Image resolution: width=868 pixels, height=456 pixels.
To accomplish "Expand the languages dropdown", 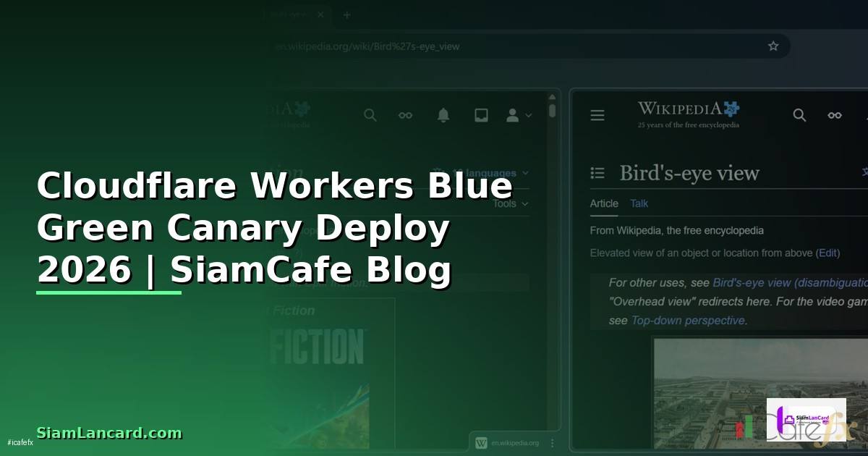I will pos(482,173).
